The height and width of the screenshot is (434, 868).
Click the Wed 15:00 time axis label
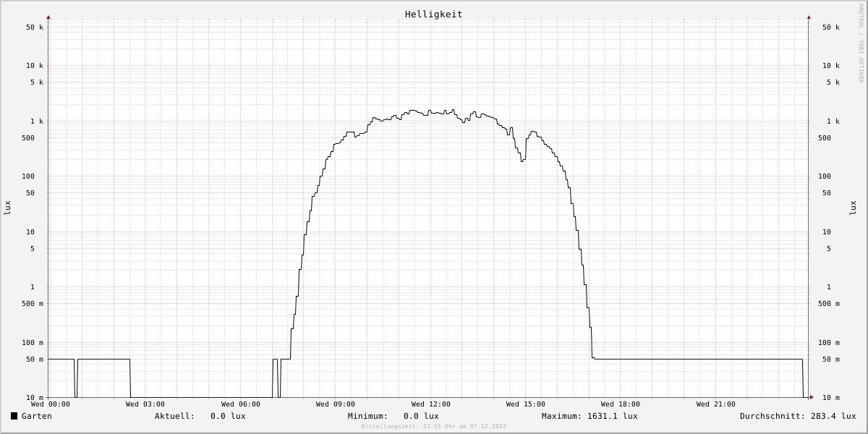coord(526,404)
